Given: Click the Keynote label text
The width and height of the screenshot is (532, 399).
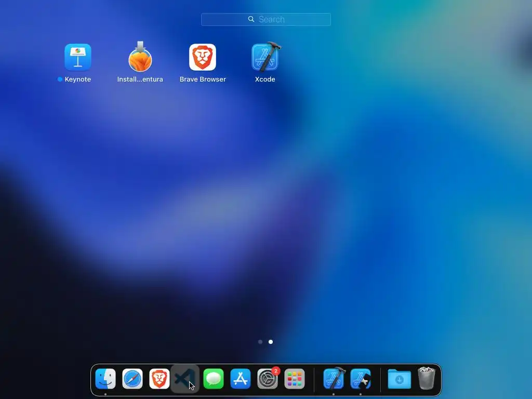Looking at the screenshot, I should click(78, 79).
